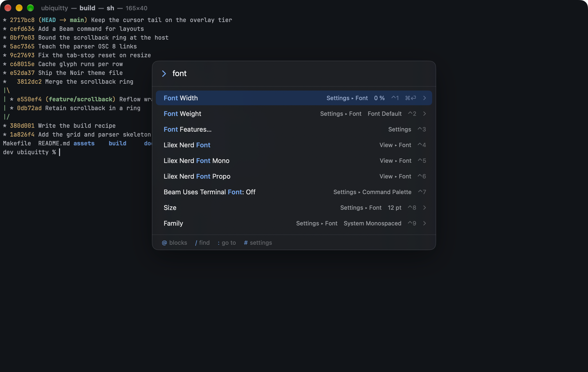Click the assets directory name in terminal
Screen dimensions: 588x372
coord(84,143)
